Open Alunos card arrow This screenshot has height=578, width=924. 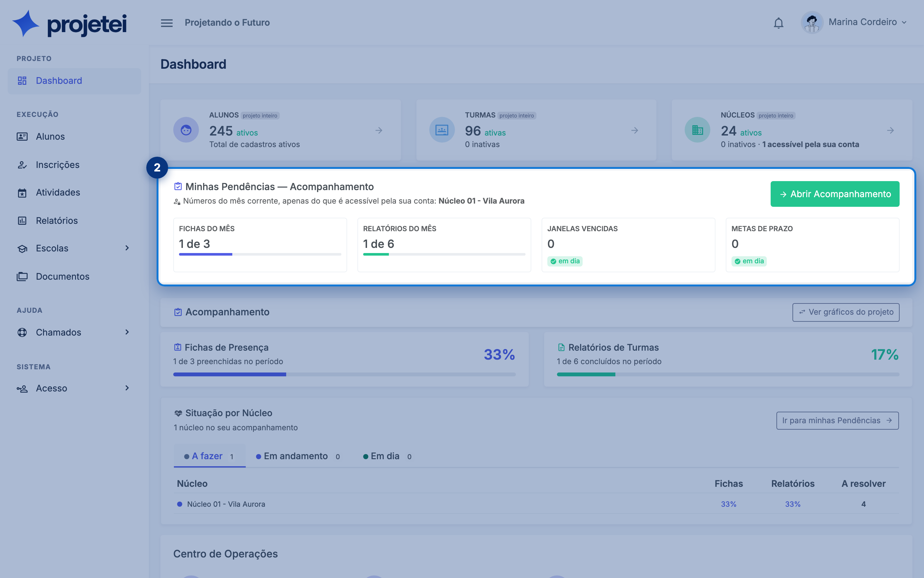pos(379,130)
